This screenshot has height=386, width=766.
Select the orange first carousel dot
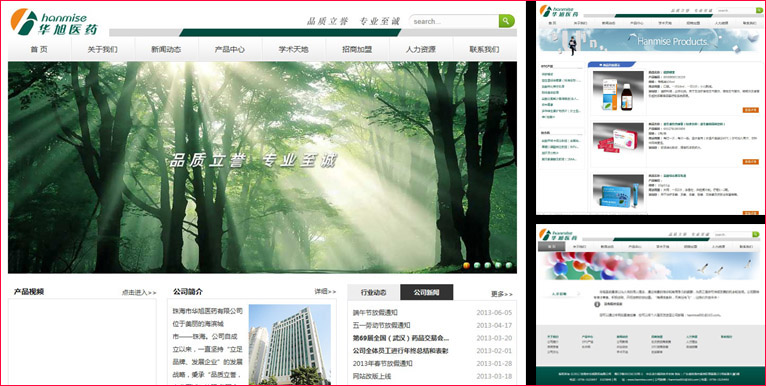coord(466,265)
